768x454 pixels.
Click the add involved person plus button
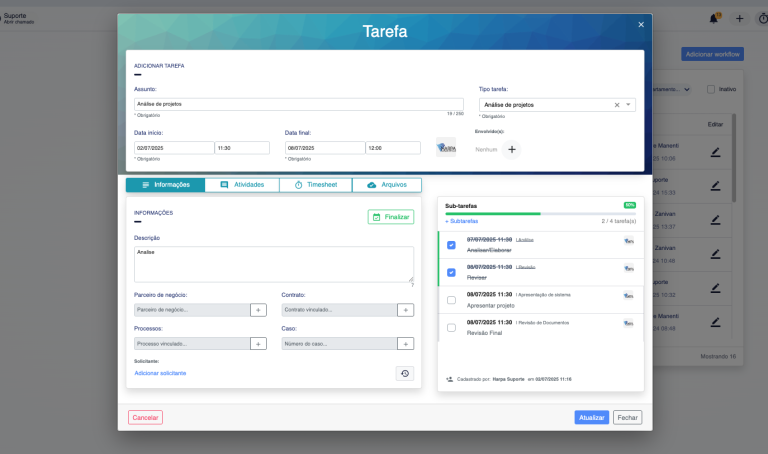point(511,149)
